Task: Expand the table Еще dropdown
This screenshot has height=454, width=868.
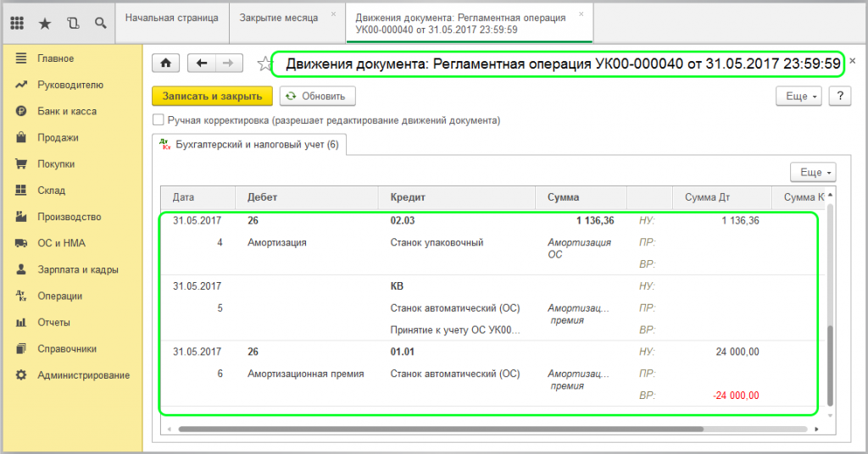Action: (x=812, y=172)
